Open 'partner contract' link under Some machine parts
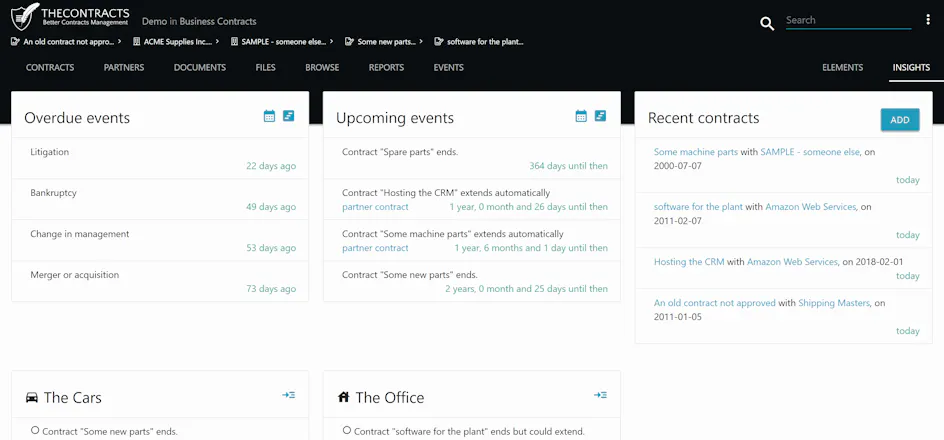 click(x=375, y=247)
